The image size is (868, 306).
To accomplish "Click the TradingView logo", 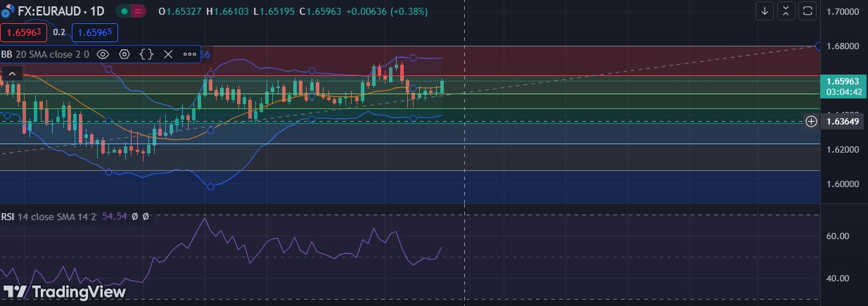I will pyautogui.click(x=64, y=291).
